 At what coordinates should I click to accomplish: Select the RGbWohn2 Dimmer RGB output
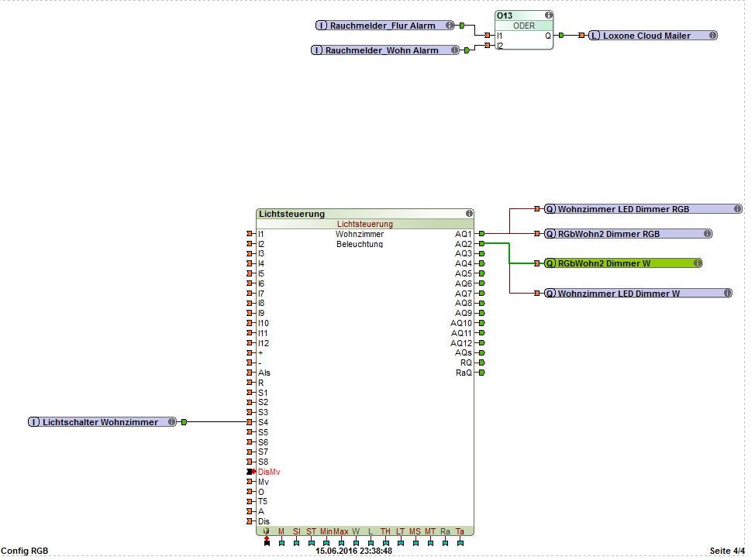tap(628, 234)
